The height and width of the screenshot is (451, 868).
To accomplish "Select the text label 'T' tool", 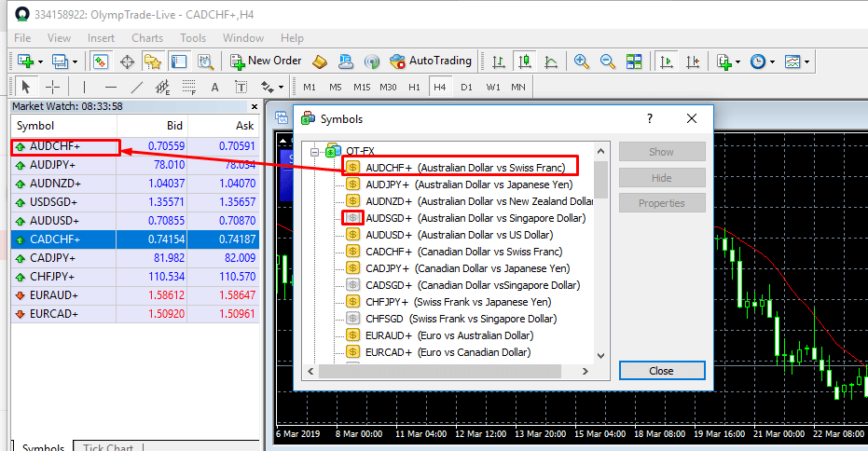I will [x=241, y=87].
